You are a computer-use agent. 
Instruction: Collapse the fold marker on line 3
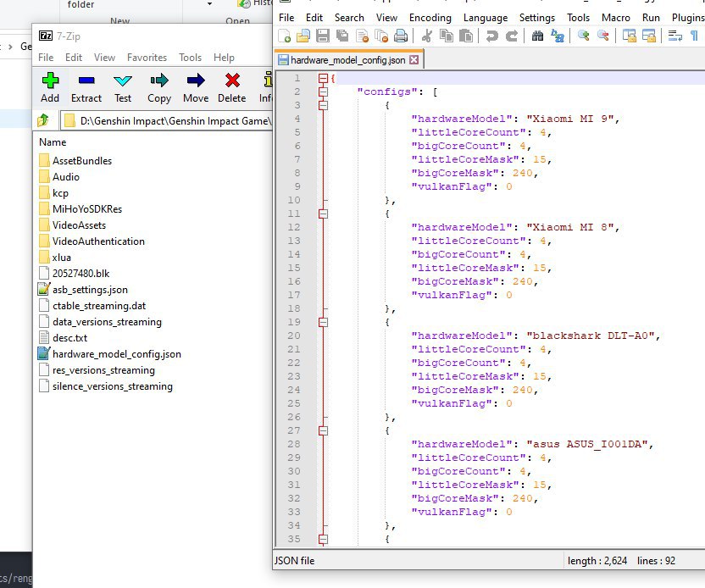click(x=323, y=105)
